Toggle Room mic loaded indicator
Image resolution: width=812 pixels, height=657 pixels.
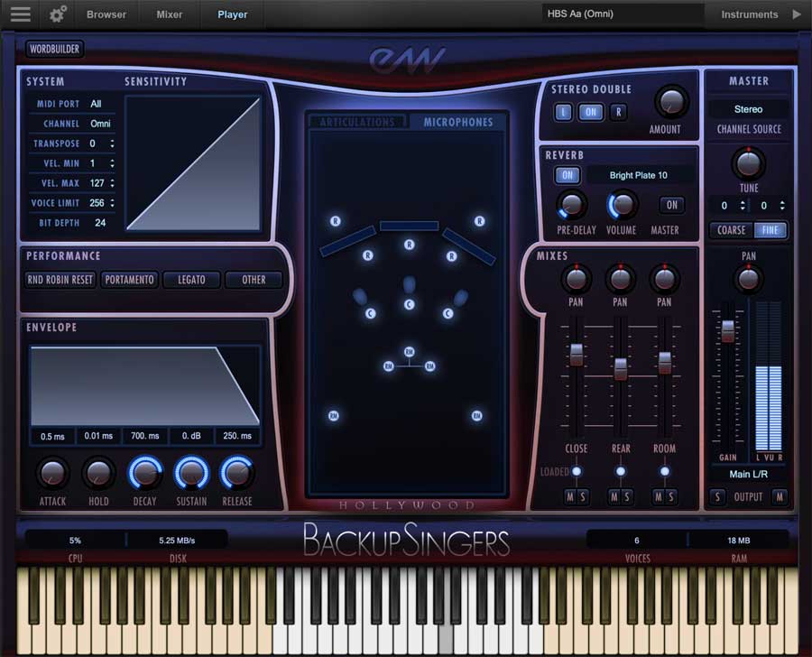click(x=664, y=471)
